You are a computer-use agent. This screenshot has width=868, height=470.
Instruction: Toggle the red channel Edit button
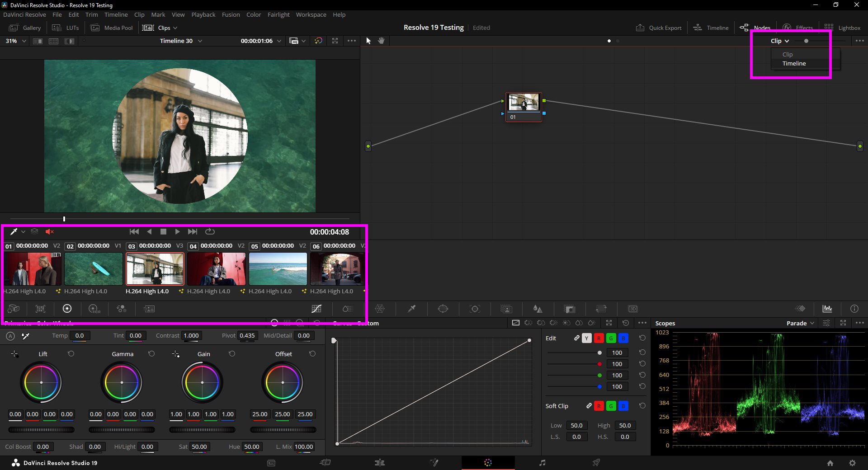pyautogui.click(x=599, y=338)
